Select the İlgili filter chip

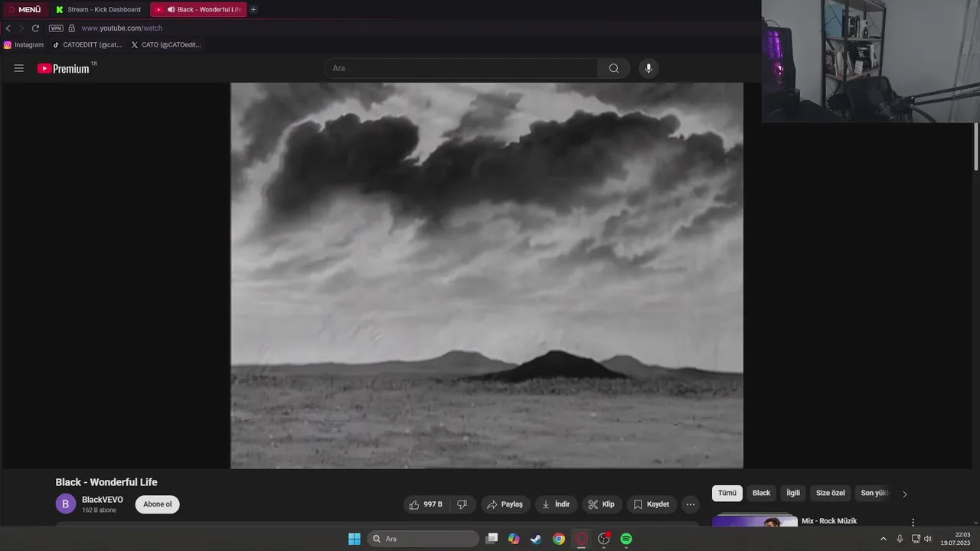(793, 493)
